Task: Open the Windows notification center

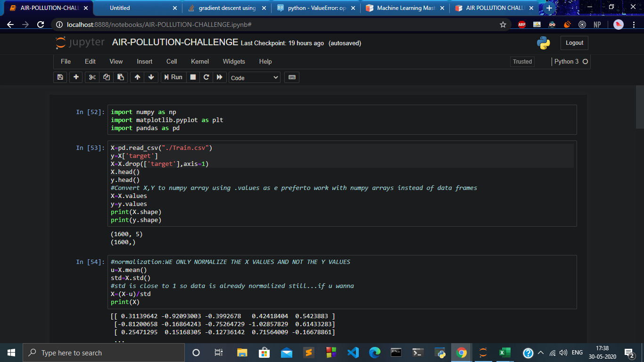Action: pos(629,353)
